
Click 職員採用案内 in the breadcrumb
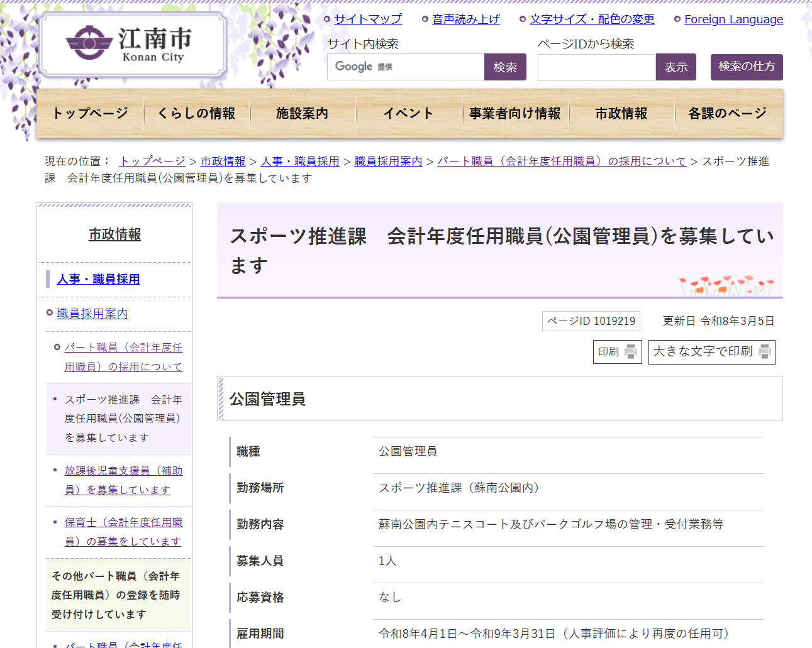(388, 162)
